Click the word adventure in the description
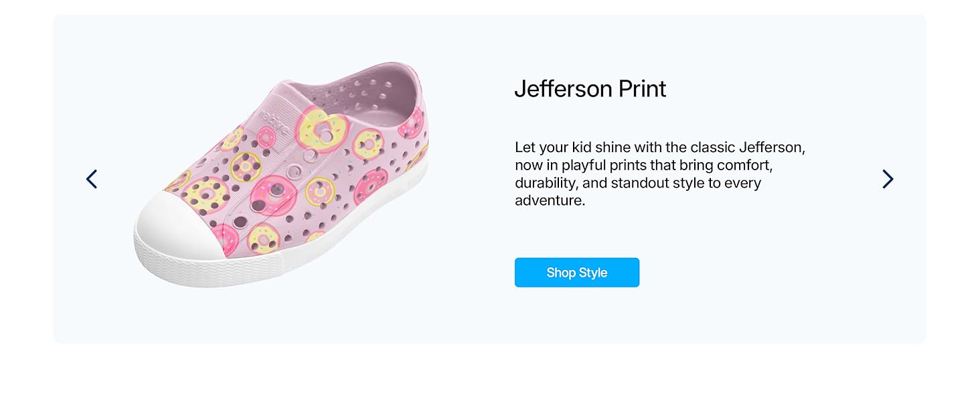The width and height of the screenshot is (980, 402). coord(549,200)
